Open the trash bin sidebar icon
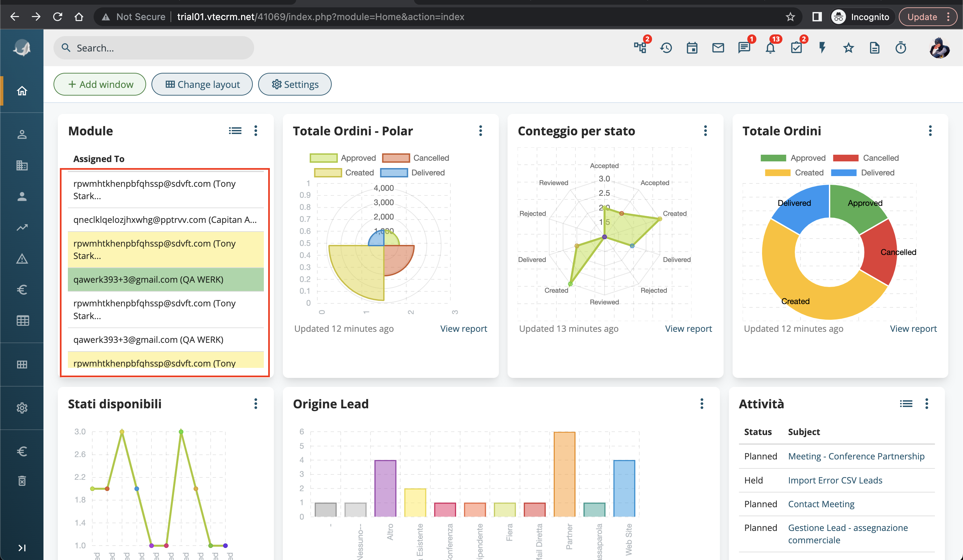Image resolution: width=963 pixels, height=560 pixels. coord(22,480)
